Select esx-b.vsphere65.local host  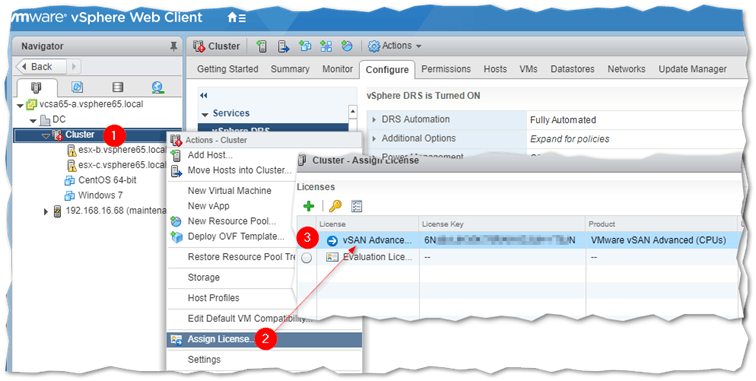tap(122, 150)
